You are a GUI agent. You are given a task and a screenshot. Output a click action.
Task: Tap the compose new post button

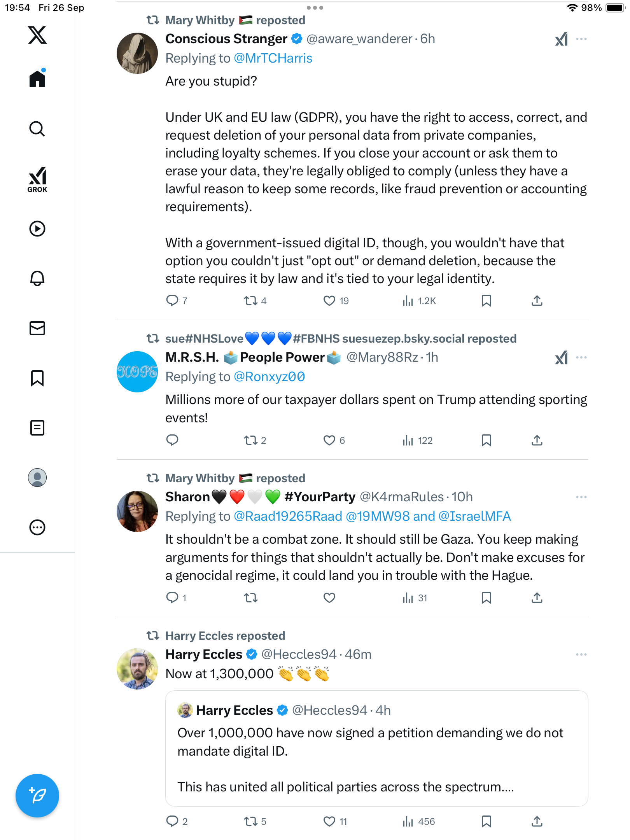[37, 796]
